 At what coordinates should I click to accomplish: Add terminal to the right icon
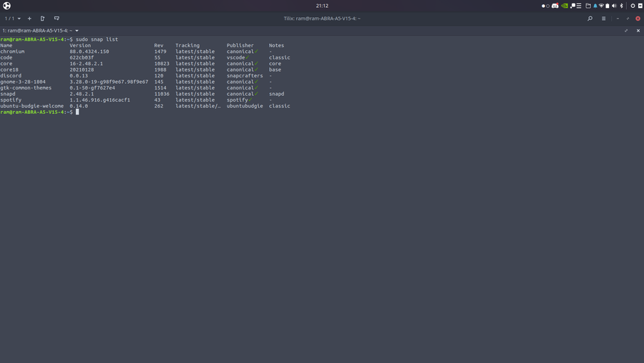pyautogui.click(x=42, y=19)
